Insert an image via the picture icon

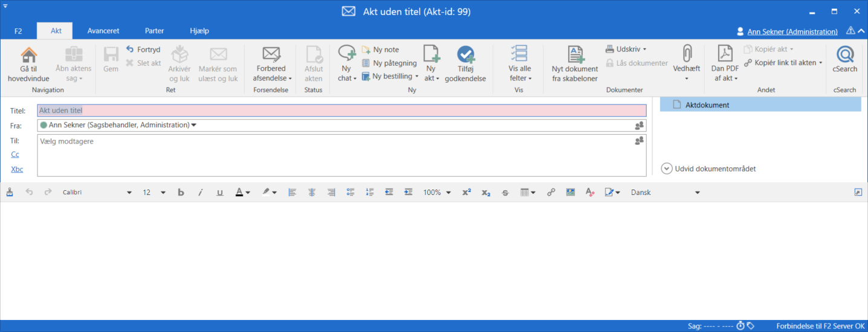point(570,193)
